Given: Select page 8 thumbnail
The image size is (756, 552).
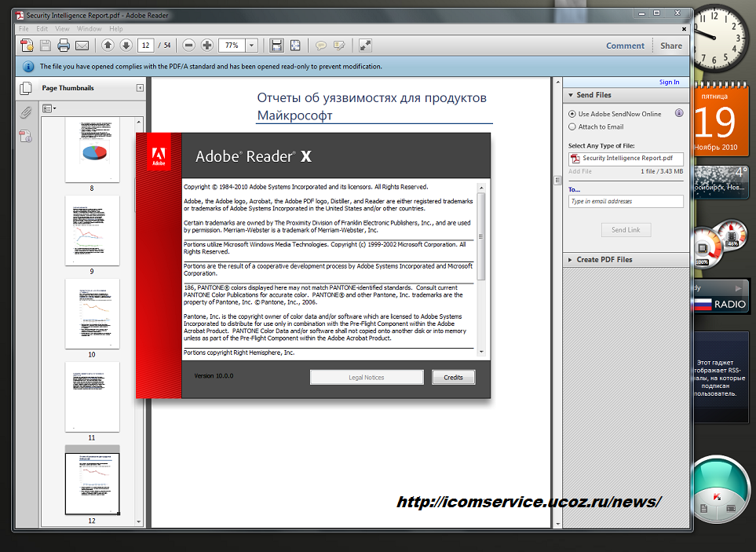Looking at the screenshot, I should 92,151.
